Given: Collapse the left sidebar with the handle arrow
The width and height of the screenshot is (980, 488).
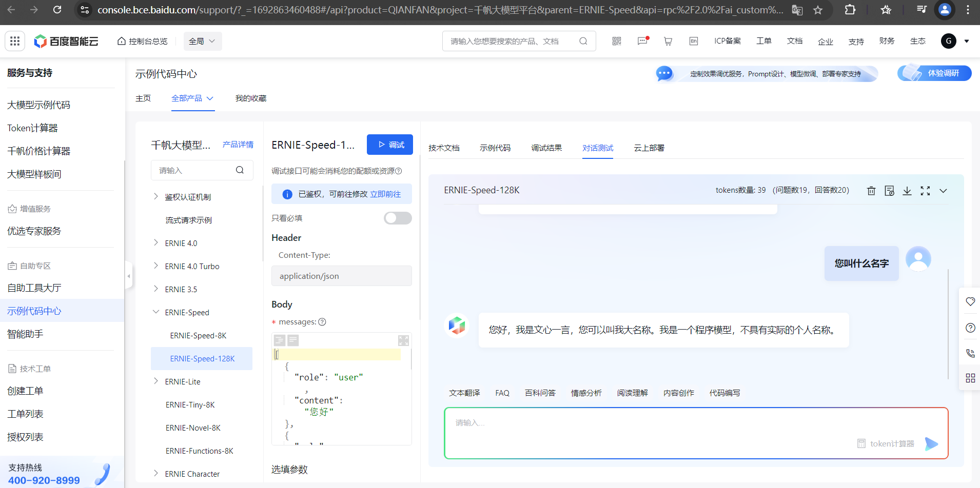Looking at the screenshot, I should (129, 276).
